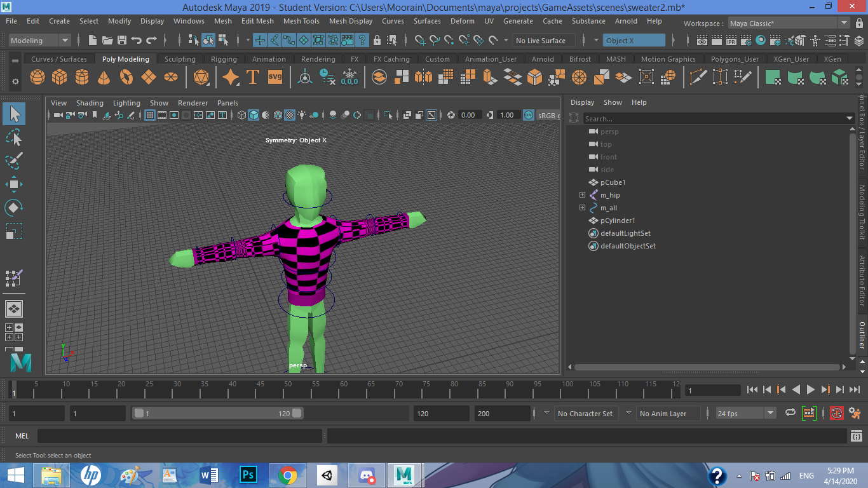Select the Polygon Sphere shelf icon

pyautogui.click(x=37, y=78)
